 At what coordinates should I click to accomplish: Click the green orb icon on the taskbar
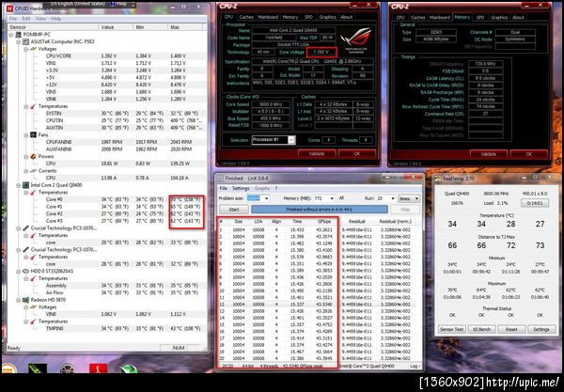(129, 368)
